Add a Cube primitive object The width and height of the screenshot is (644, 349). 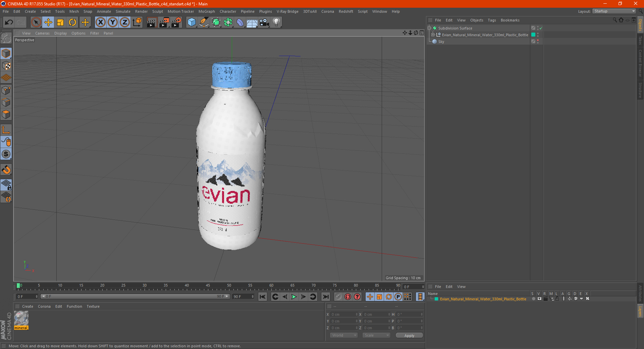(x=192, y=22)
